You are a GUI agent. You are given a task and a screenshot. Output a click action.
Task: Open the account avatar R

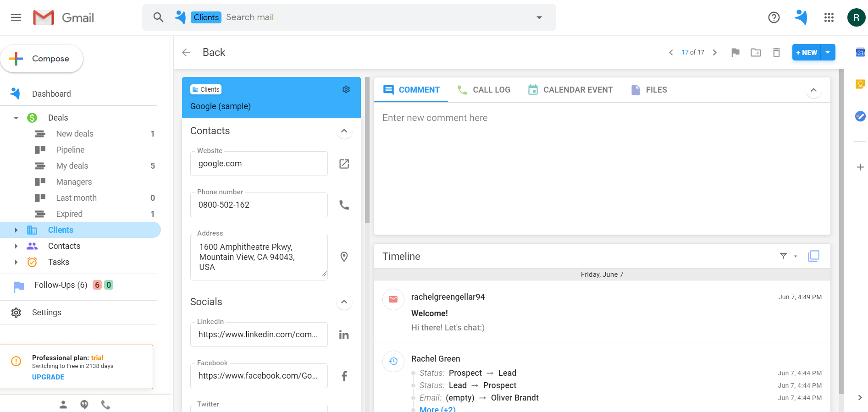click(856, 17)
